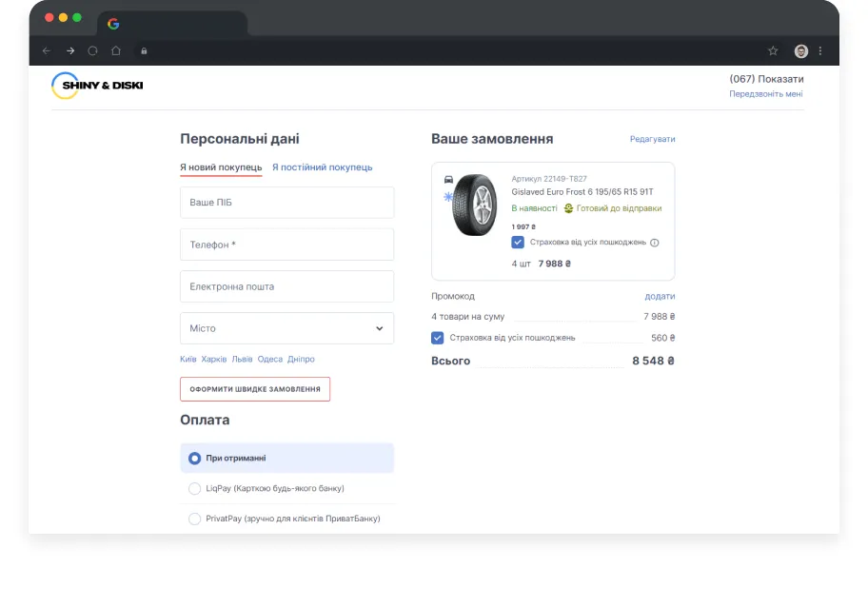Toggle insurance checkbox in order summary
The height and width of the screenshot is (608, 868).
coord(437,338)
